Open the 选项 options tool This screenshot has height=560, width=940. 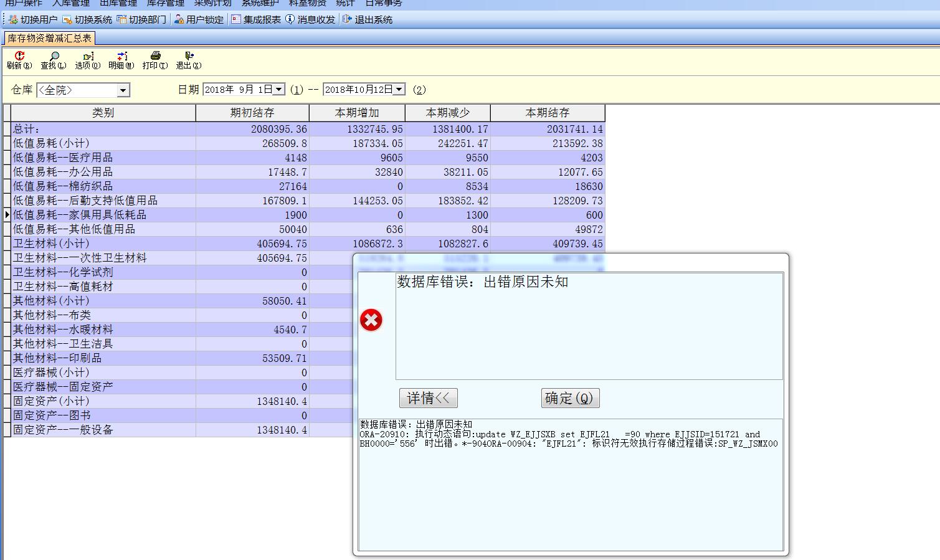tap(87, 60)
